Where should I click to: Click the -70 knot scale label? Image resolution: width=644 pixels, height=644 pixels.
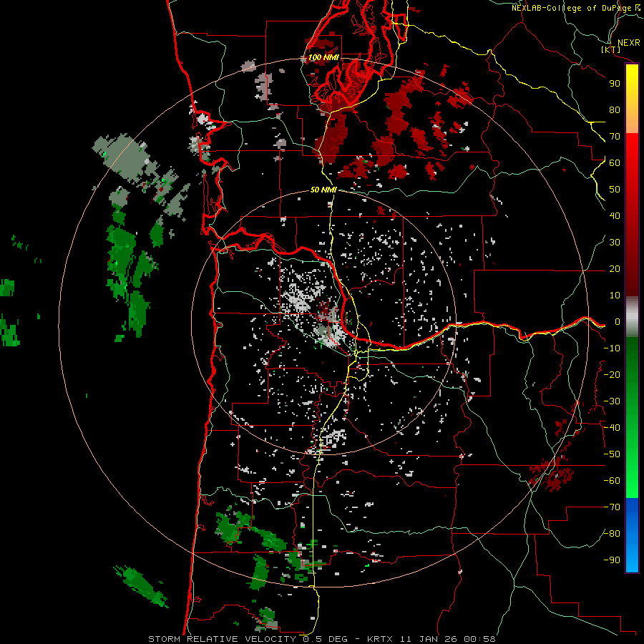point(612,507)
